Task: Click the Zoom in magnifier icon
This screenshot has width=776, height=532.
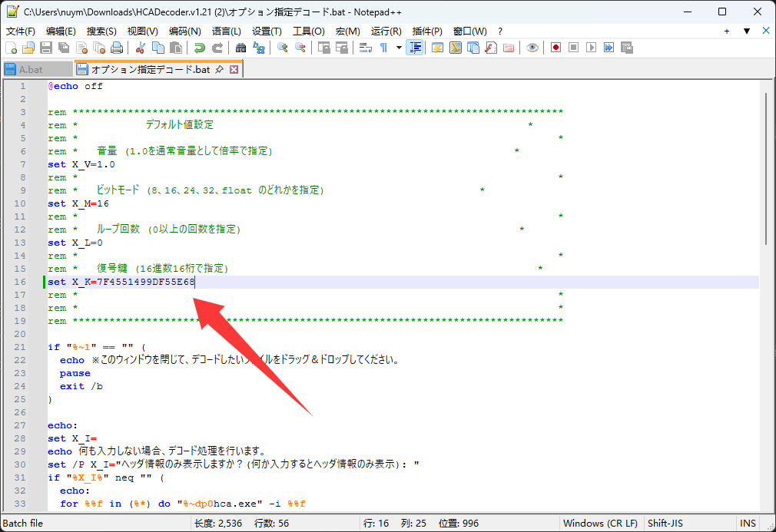Action: point(282,48)
